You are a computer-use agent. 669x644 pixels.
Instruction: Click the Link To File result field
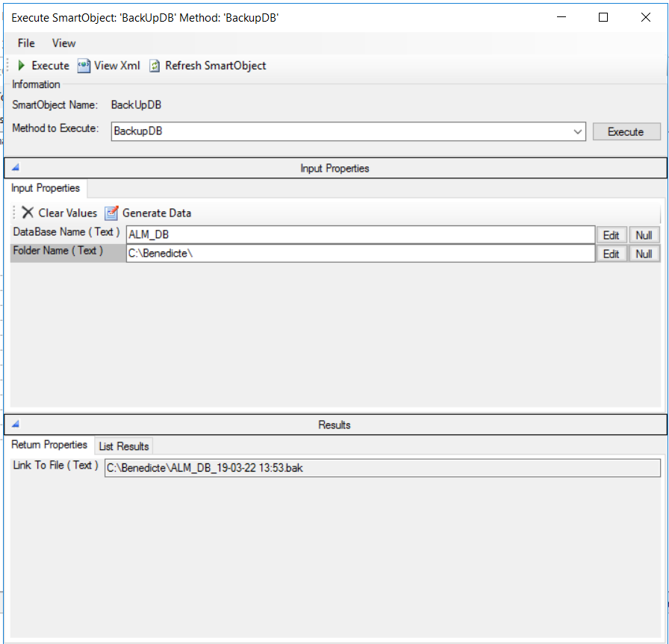tap(382, 468)
